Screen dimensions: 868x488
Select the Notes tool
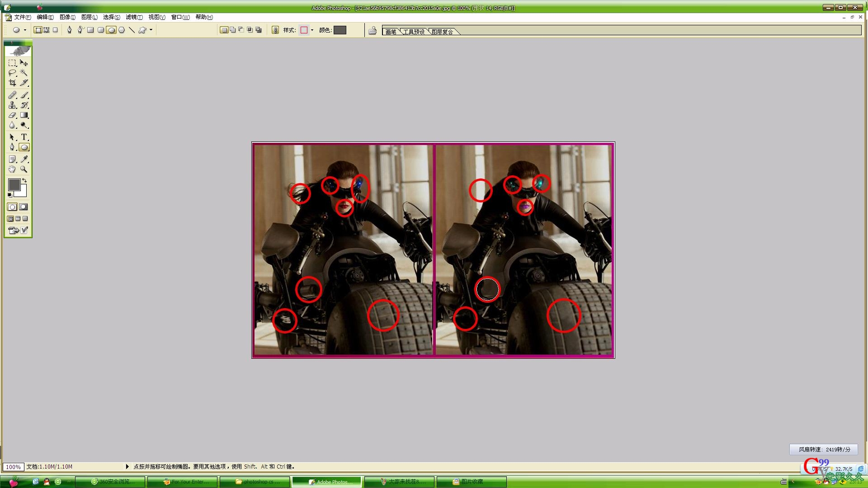coord(12,159)
